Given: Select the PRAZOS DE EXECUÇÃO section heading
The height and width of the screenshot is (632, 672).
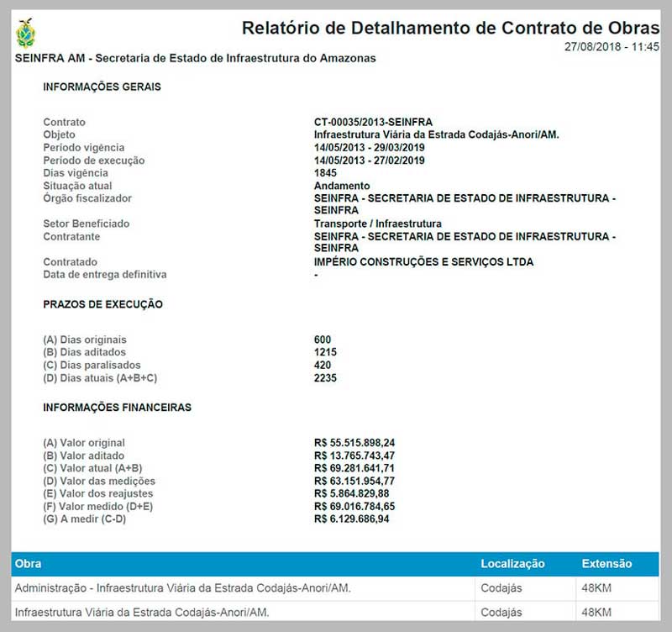Looking at the screenshot, I should pyautogui.click(x=102, y=304).
